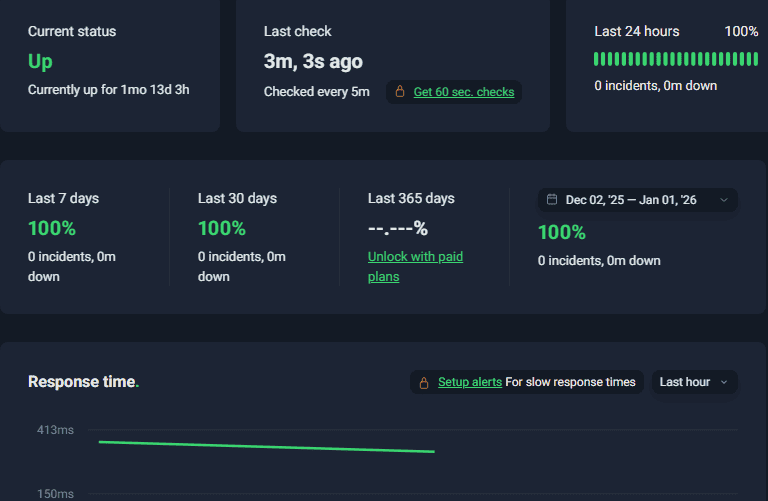768x501 pixels.
Task: Click '150ms' axis label on chart
Action: click(x=55, y=494)
